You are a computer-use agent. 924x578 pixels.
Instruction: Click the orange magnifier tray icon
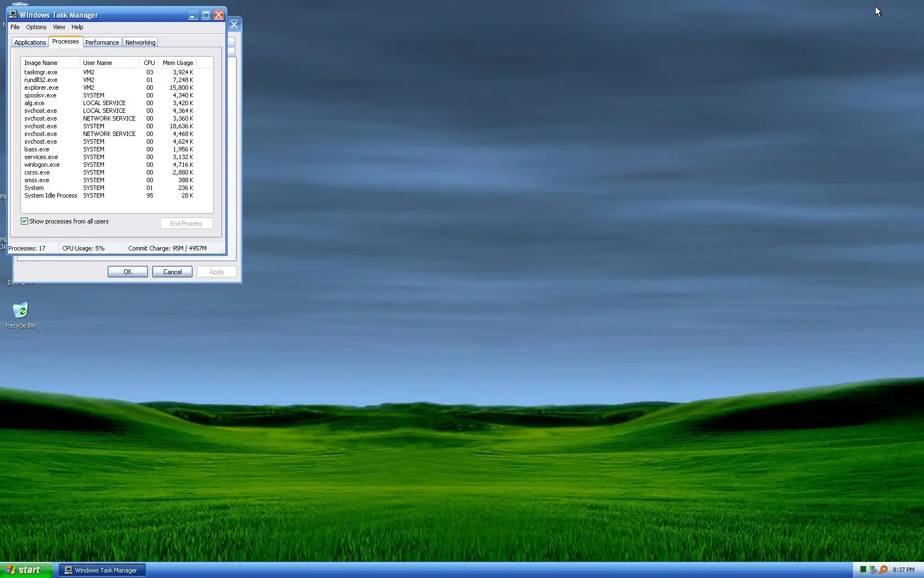tap(883, 570)
